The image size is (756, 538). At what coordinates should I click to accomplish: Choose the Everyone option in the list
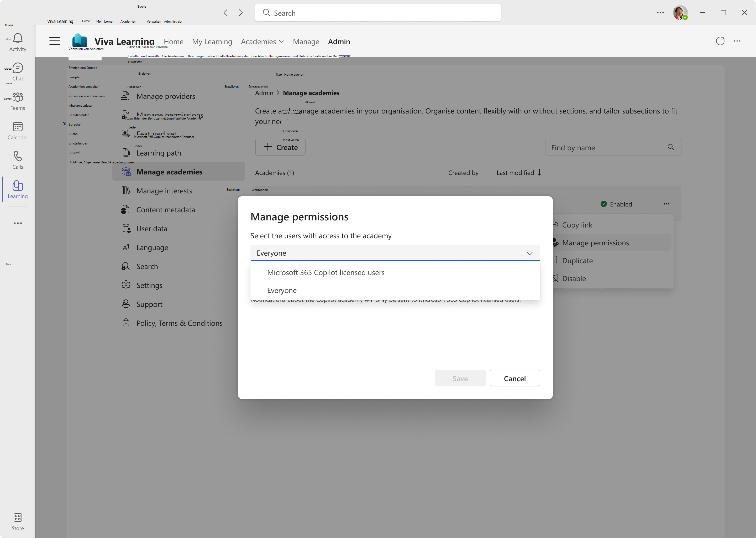click(282, 290)
